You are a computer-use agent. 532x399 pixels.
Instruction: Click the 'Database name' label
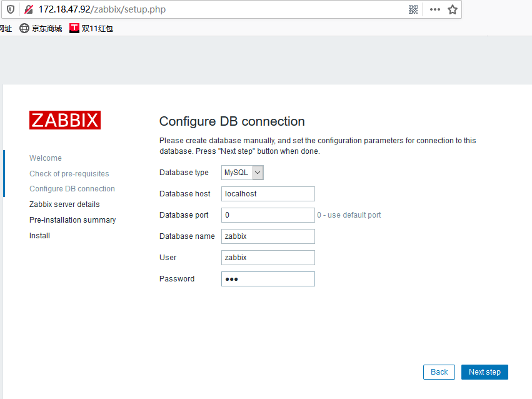[x=187, y=236]
